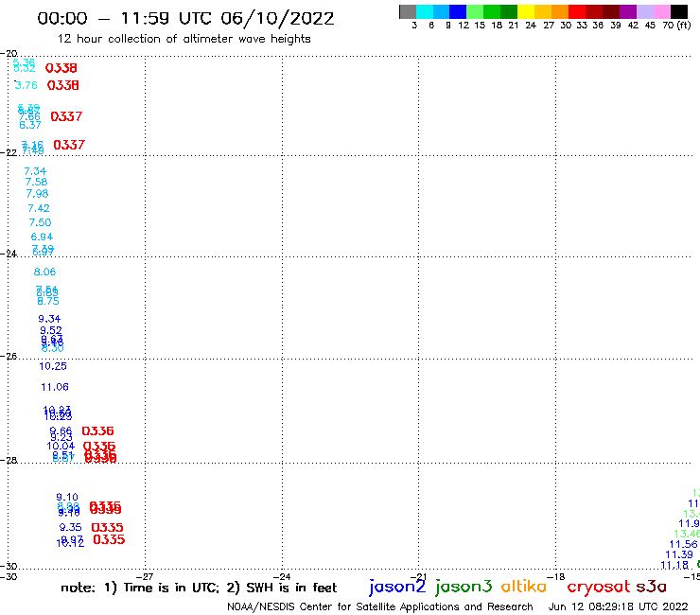The width and height of the screenshot is (700, 615).
Task: Select the wave height value '10.25'
Action: (53, 366)
